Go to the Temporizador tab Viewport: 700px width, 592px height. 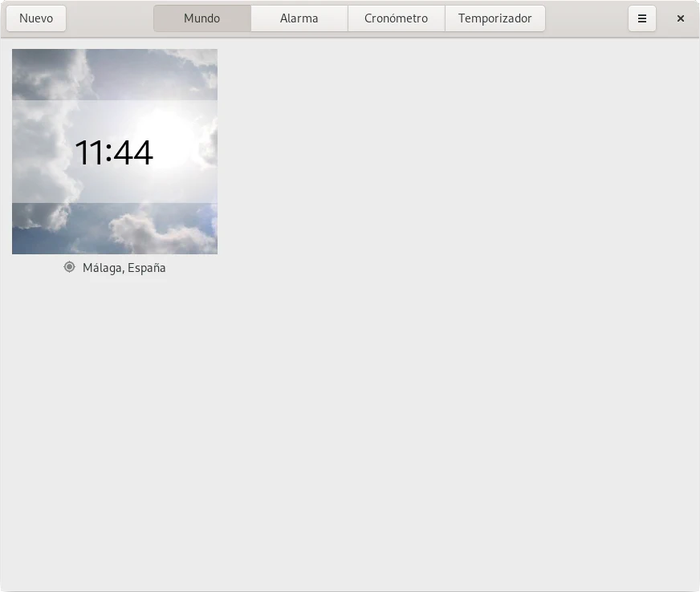tap(494, 18)
